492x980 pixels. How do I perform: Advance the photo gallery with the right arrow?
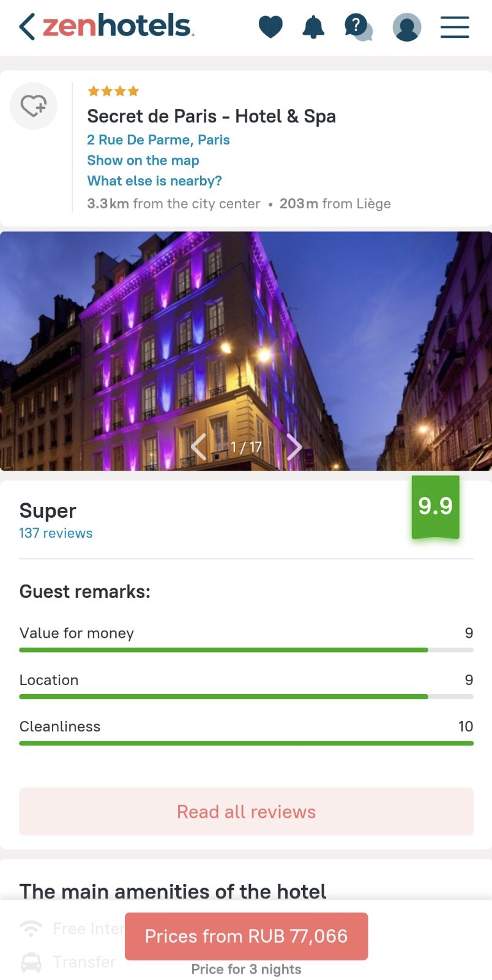(x=295, y=447)
